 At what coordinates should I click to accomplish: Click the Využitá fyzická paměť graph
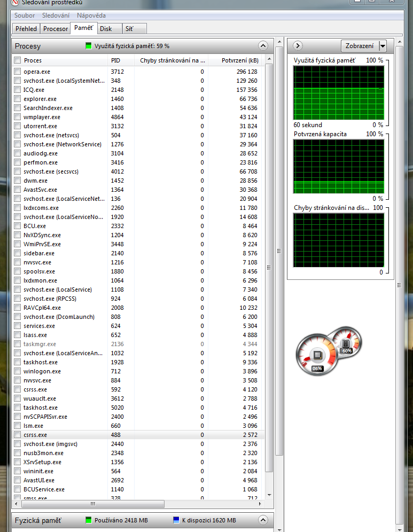coord(339,92)
